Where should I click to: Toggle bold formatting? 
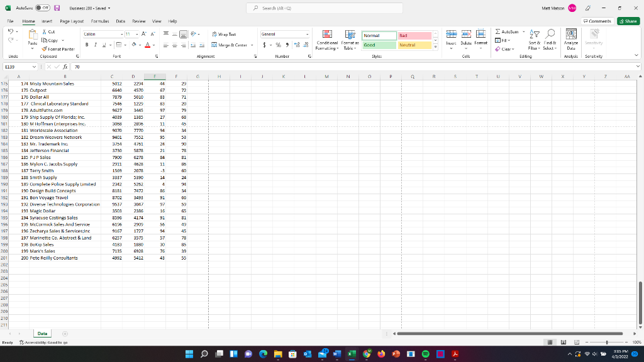click(86, 45)
